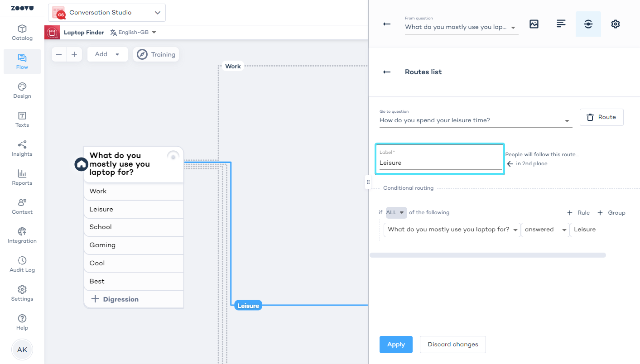Viewport: 640px width, 364px height.
Task: View Insights from the sidebar
Action: pos(22,148)
